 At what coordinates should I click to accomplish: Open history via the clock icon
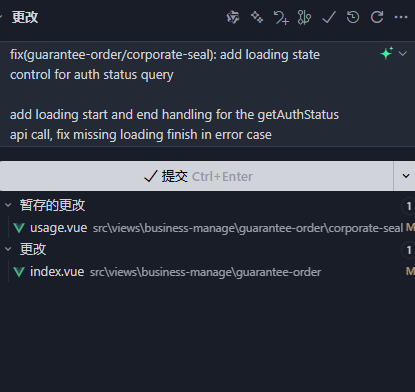point(353,17)
